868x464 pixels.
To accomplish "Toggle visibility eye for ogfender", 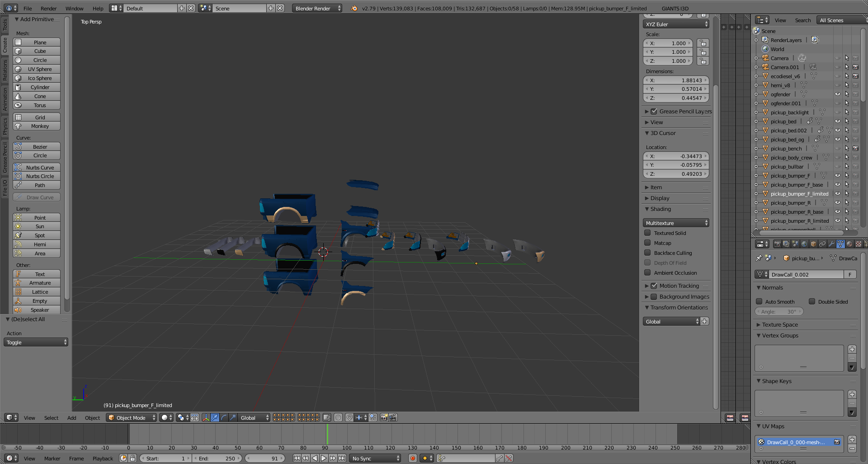I will (x=837, y=94).
